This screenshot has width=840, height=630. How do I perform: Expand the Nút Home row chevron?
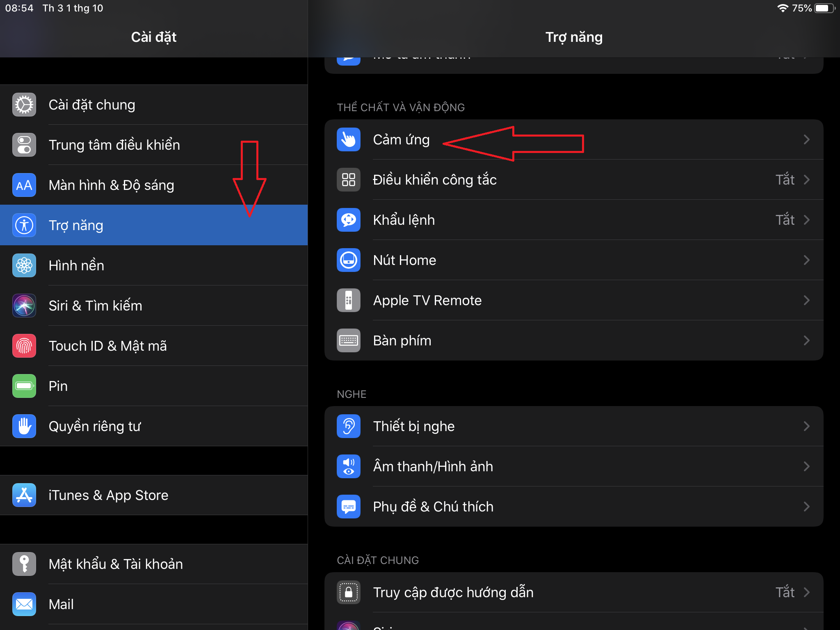806,260
